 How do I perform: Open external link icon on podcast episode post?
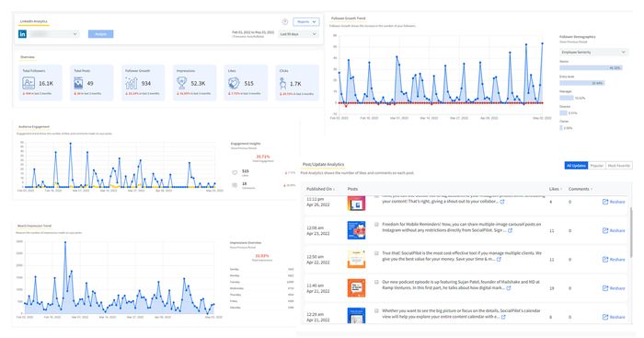point(509,288)
